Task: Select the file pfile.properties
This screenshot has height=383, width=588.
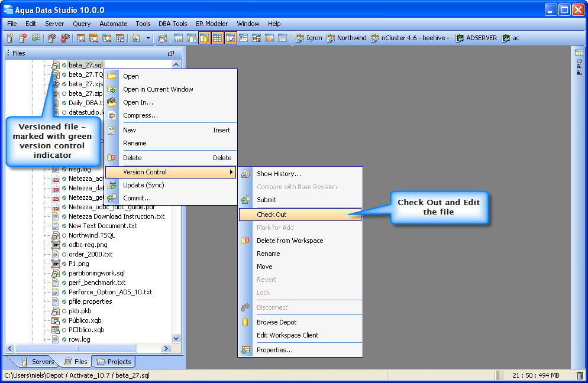Action: pos(90,301)
